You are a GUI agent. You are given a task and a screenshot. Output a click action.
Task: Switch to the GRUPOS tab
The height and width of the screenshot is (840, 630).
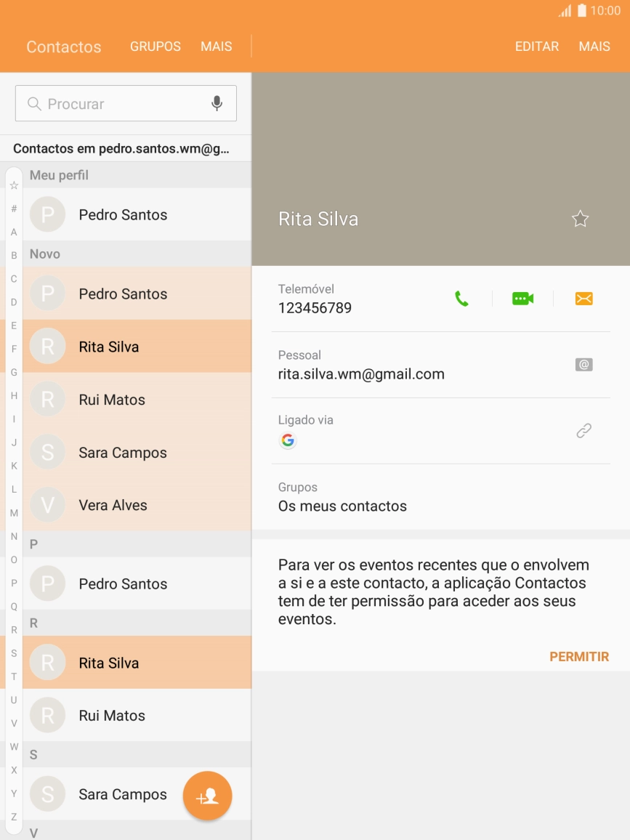156,47
